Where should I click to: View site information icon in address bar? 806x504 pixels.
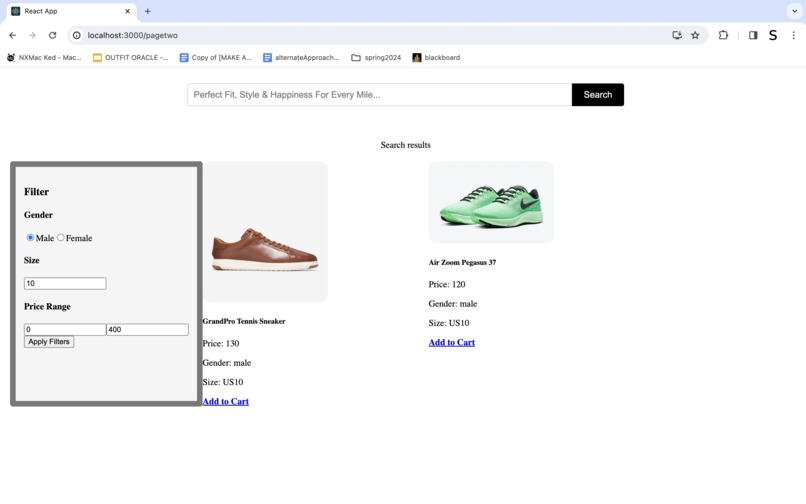[77, 35]
